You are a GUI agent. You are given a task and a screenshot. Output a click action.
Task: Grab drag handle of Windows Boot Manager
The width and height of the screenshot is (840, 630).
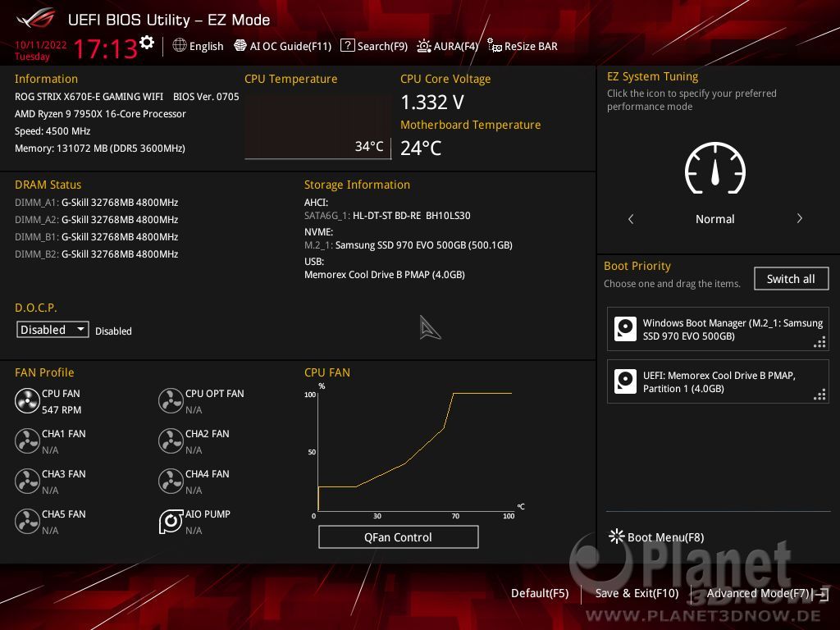pos(819,342)
